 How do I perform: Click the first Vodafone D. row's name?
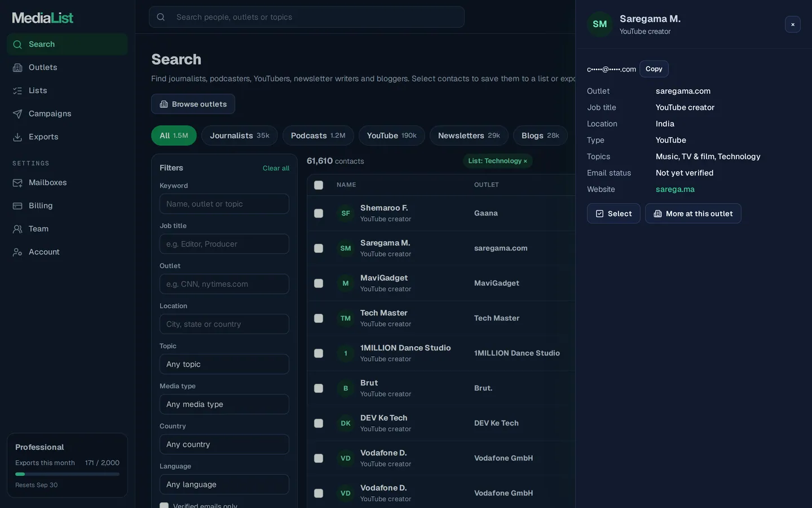click(x=383, y=453)
